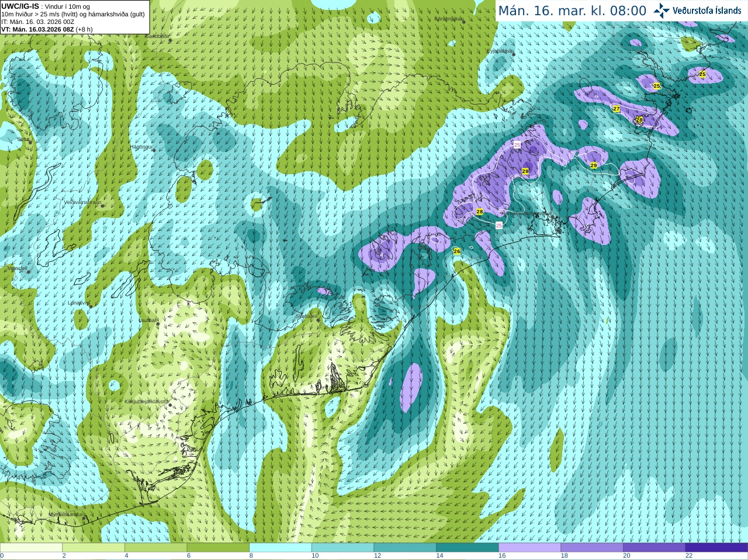This screenshot has width=748, height=560.
Task: Click the Vatnsfell station label
Action: coord(17,268)
